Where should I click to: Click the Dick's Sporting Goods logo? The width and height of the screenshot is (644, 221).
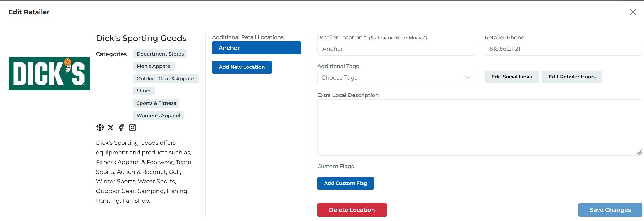[49, 74]
